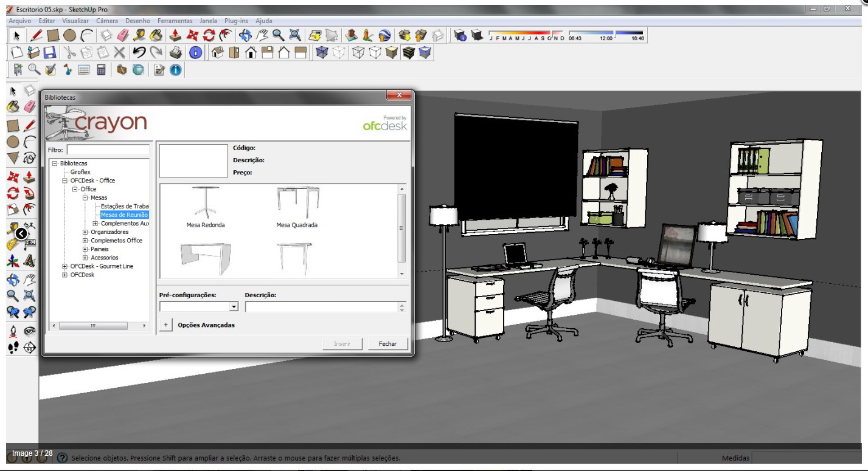Activate the Orbit tool
Image resolution: width=868 pixels, height=471 pixels.
244,35
